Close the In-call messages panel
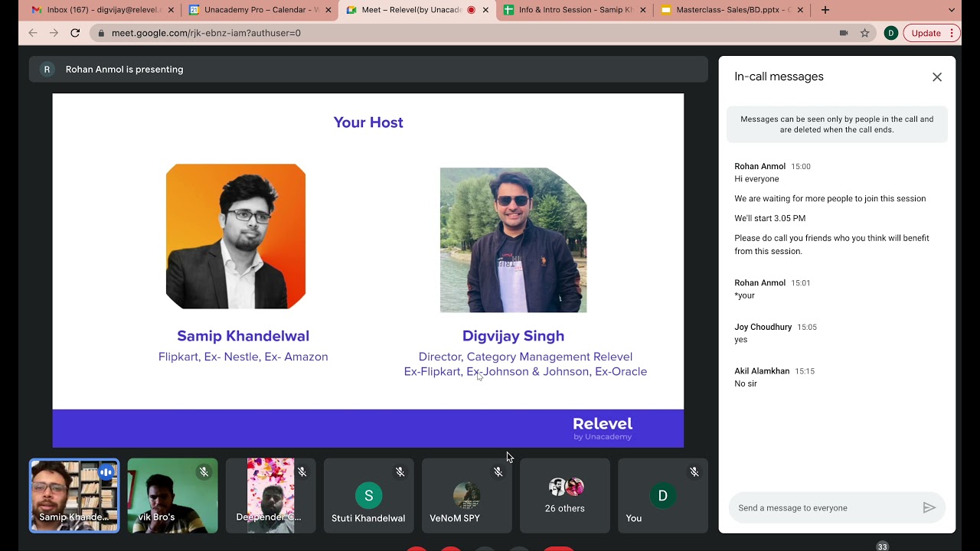Screen dimensions: 980x551 click(937, 77)
